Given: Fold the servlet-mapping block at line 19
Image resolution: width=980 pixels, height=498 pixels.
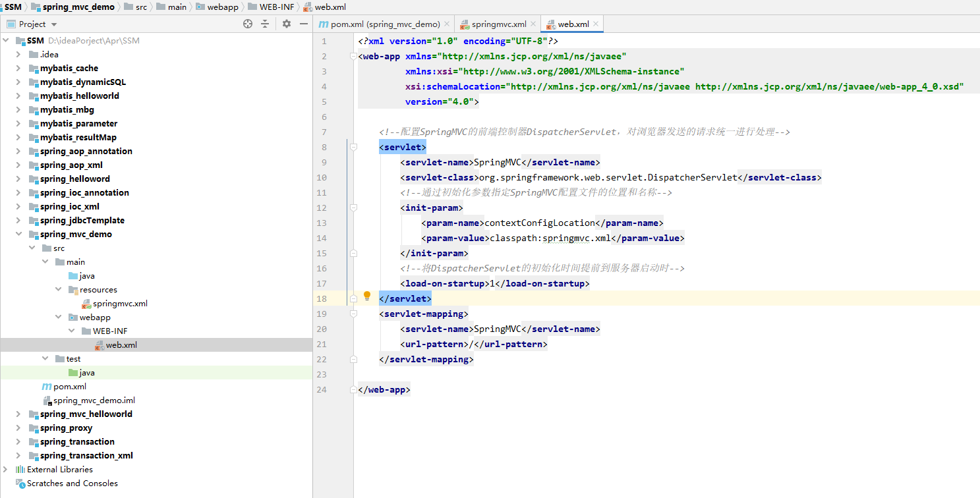Looking at the screenshot, I should point(354,314).
